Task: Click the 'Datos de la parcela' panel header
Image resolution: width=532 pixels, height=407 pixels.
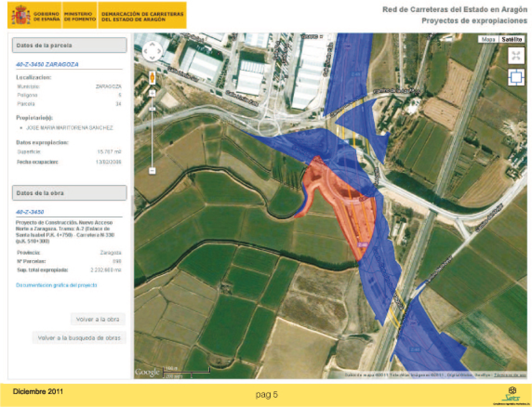Action: [x=70, y=45]
